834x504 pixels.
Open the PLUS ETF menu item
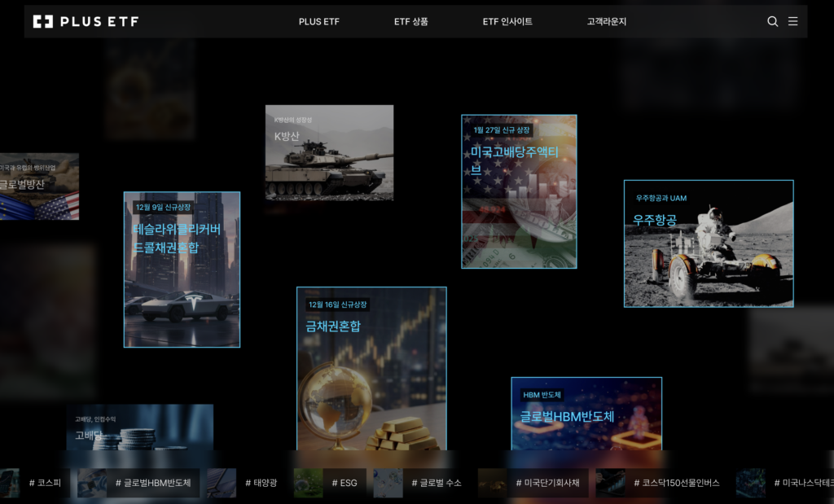point(318,22)
